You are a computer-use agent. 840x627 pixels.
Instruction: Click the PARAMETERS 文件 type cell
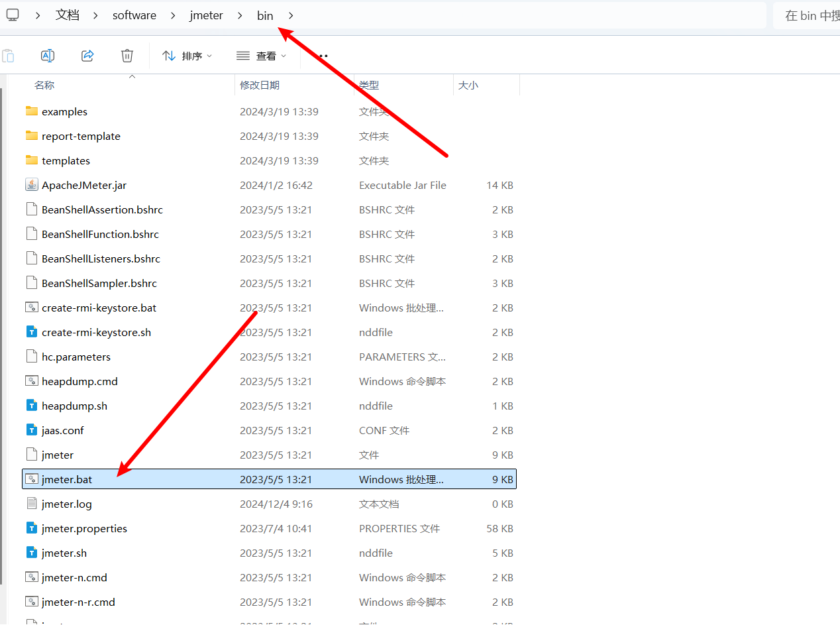[x=402, y=357]
